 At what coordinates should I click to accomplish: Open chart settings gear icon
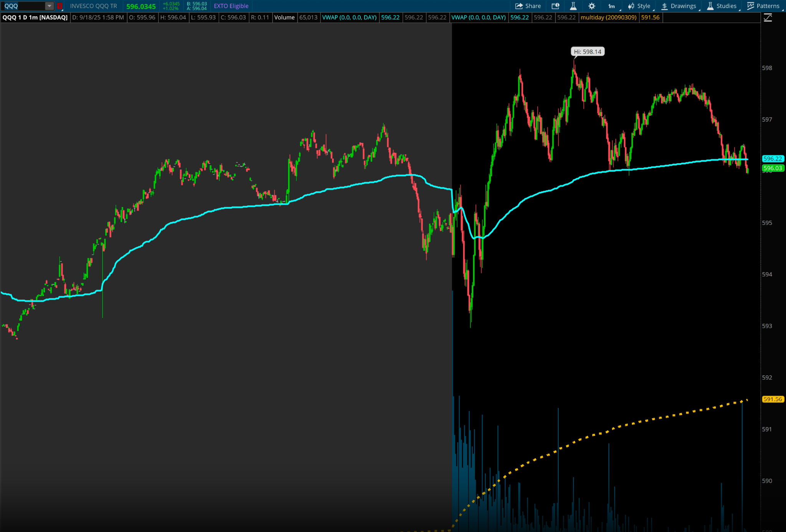coord(592,6)
